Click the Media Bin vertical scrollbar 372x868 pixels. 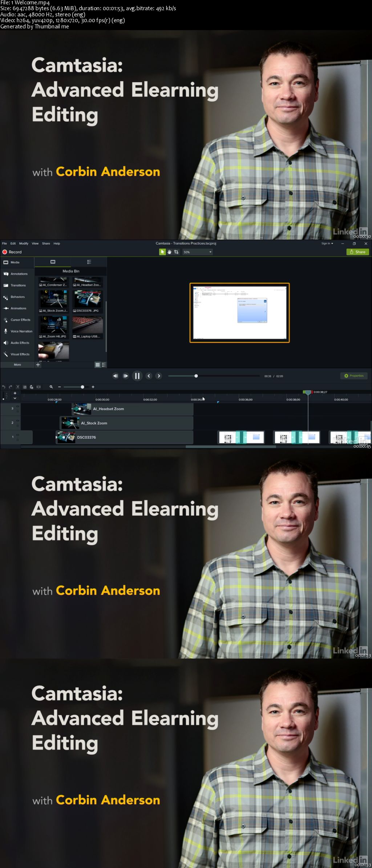pos(106,327)
